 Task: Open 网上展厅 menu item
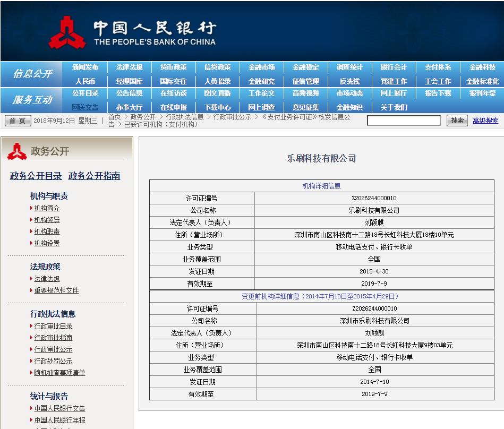pyautogui.click(x=394, y=93)
